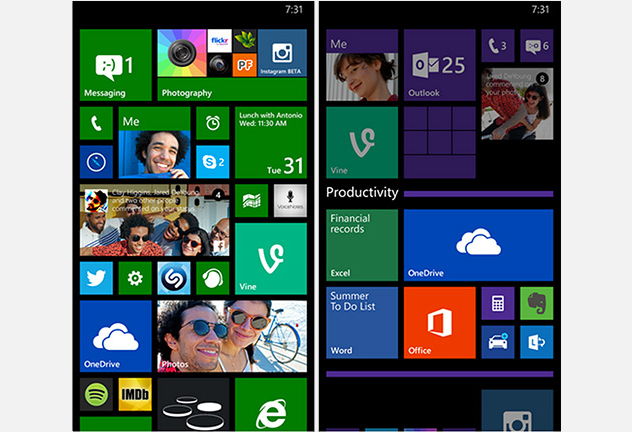Launch the Shazam tile

point(174,278)
